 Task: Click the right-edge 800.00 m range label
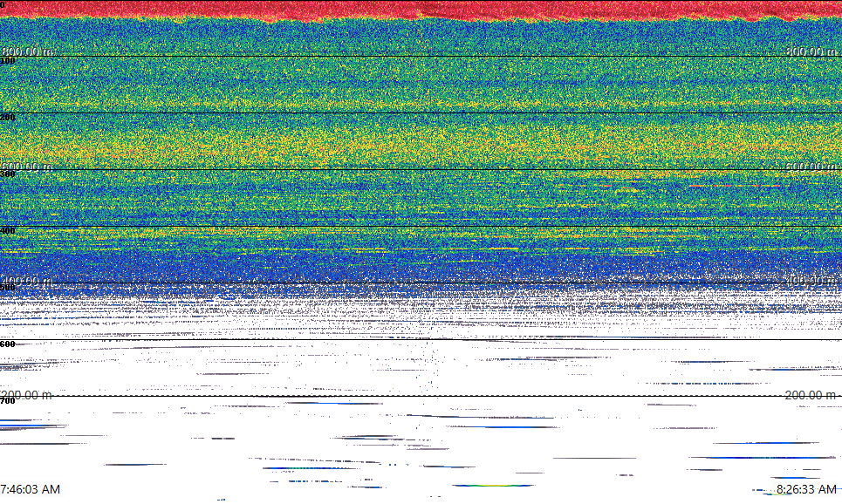click(x=811, y=51)
